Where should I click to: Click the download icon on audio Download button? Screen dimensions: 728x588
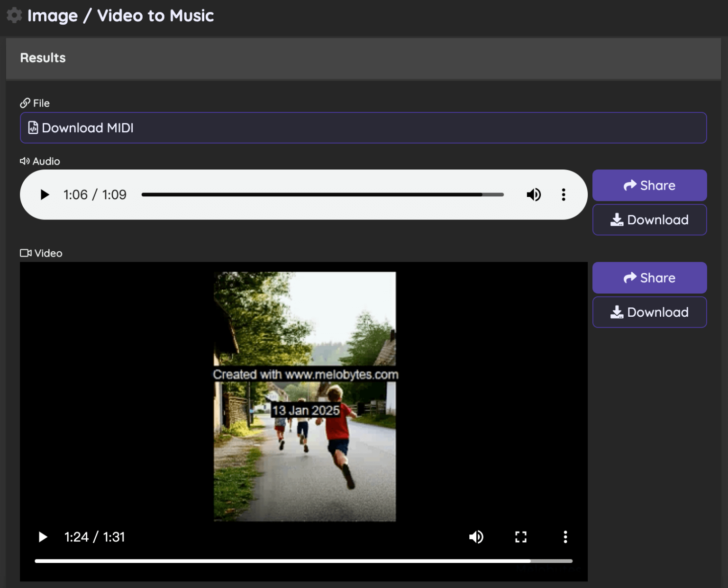coord(617,220)
